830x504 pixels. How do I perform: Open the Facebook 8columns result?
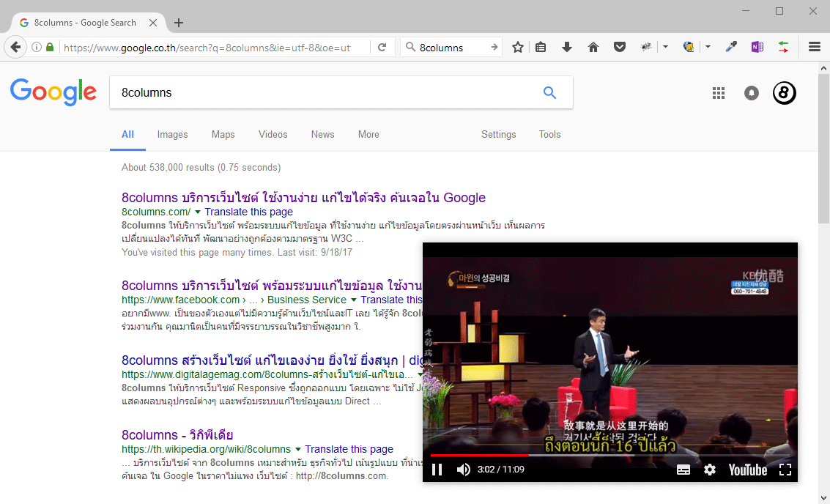coord(272,286)
